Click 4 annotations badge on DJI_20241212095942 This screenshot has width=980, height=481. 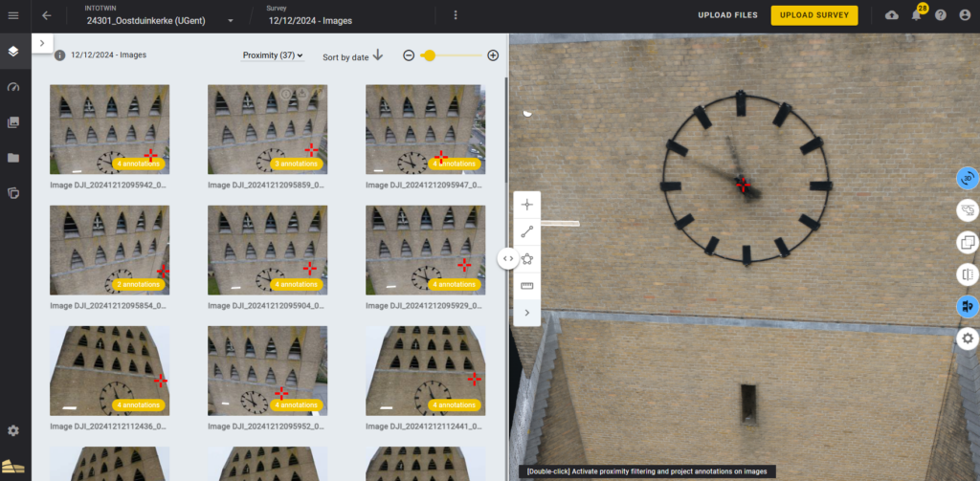coord(139,164)
